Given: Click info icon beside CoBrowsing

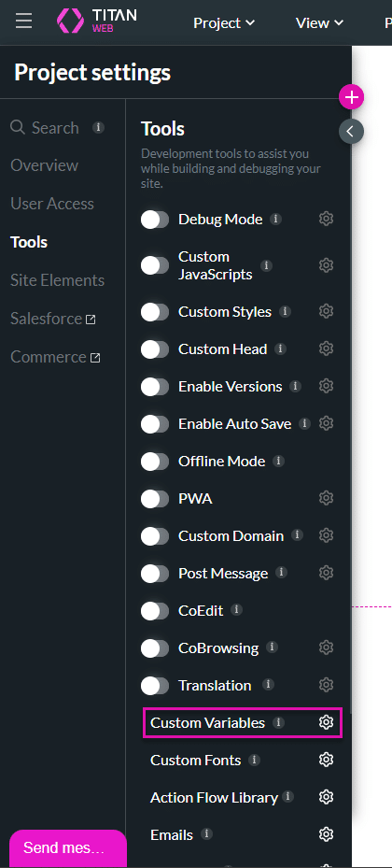Looking at the screenshot, I should tap(272, 647).
